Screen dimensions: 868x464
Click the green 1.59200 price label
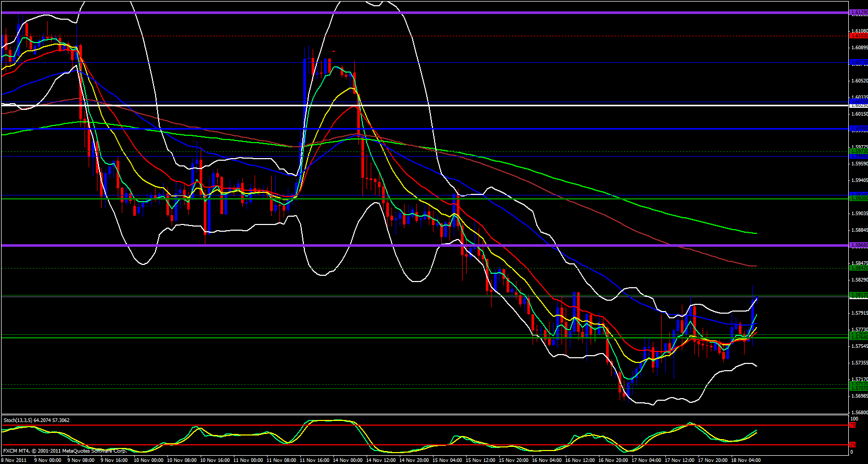(x=858, y=199)
